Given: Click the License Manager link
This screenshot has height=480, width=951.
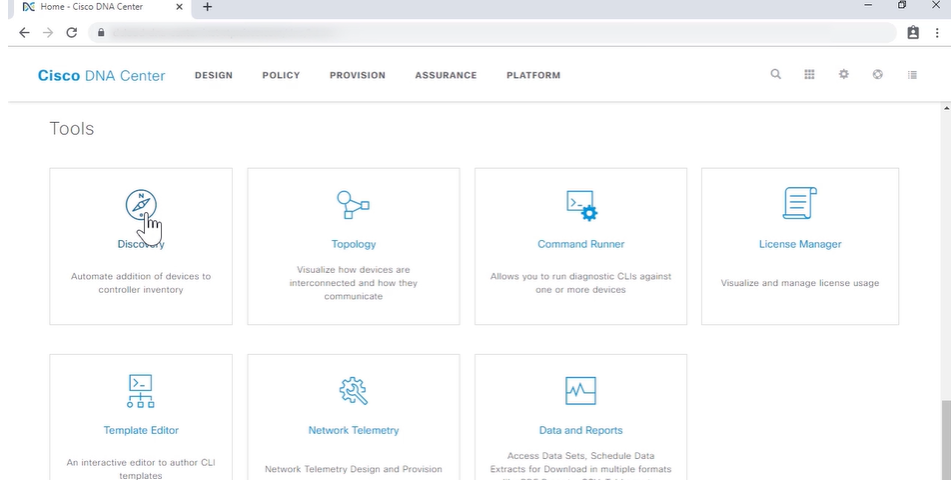Looking at the screenshot, I should (800, 244).
